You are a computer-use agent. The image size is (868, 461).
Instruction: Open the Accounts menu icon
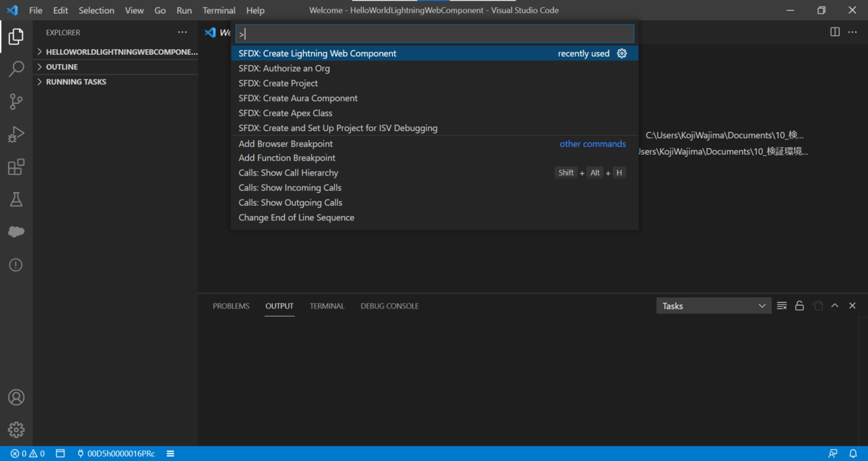coord(16,397)
